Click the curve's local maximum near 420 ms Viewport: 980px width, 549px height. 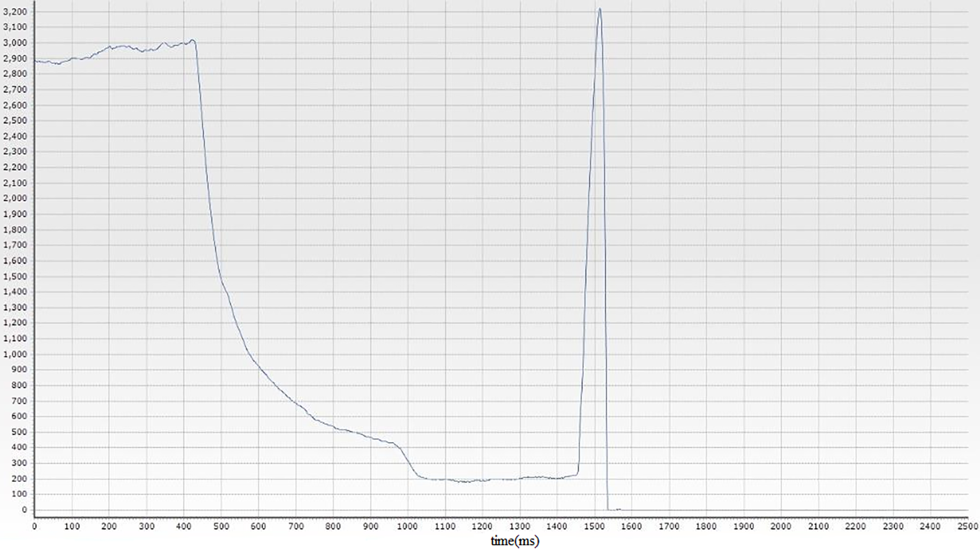click(x=192, y=40)
